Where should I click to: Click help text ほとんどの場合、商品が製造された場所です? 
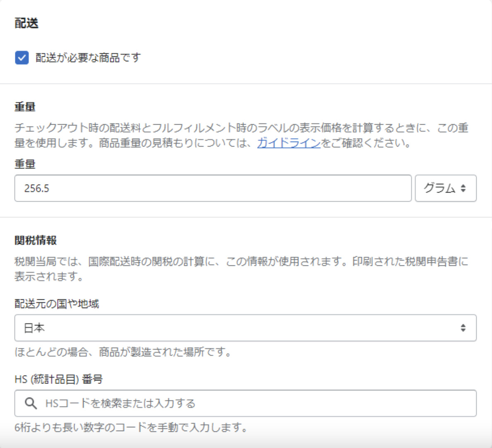pyautogui.click(x=123, y=352)
